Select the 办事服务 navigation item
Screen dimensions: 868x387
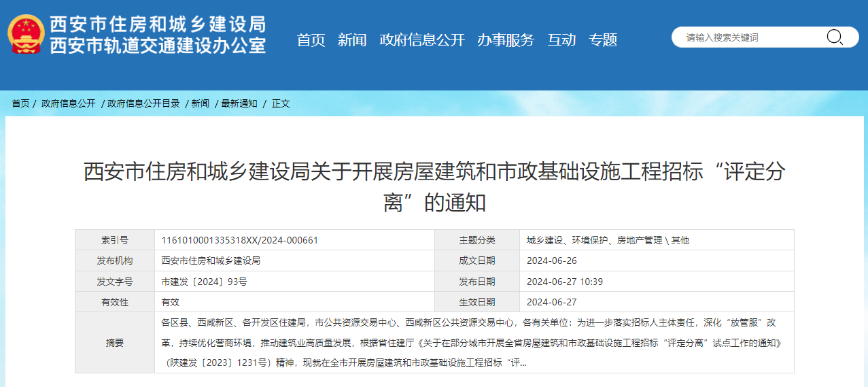coord(506,40)
